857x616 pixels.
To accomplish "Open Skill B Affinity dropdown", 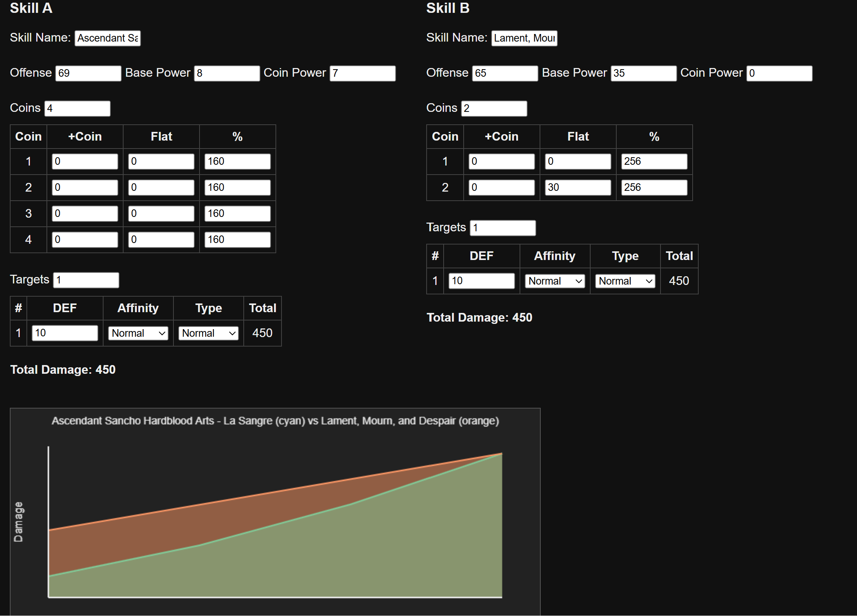I will (x=554, y=281).
